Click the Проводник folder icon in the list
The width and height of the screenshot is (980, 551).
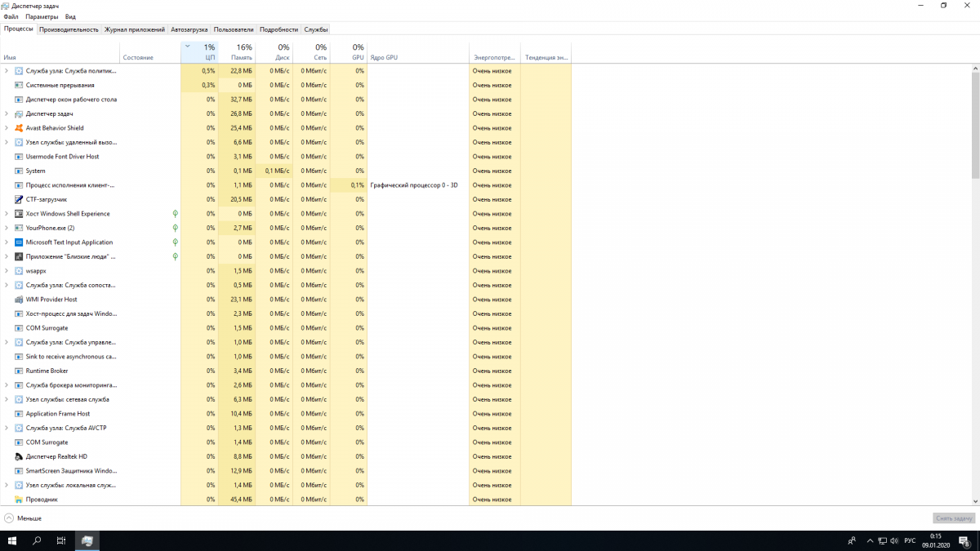click(19, 500)
